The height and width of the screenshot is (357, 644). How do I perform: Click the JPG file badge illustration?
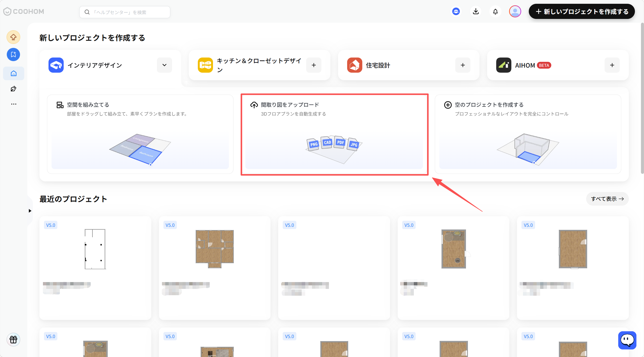353,144
